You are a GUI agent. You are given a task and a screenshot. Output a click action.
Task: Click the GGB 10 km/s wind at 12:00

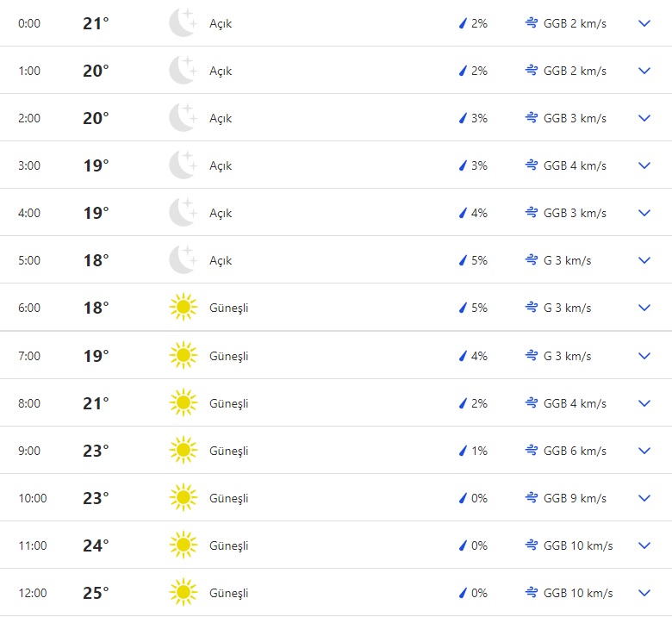[x=578, y=593]
